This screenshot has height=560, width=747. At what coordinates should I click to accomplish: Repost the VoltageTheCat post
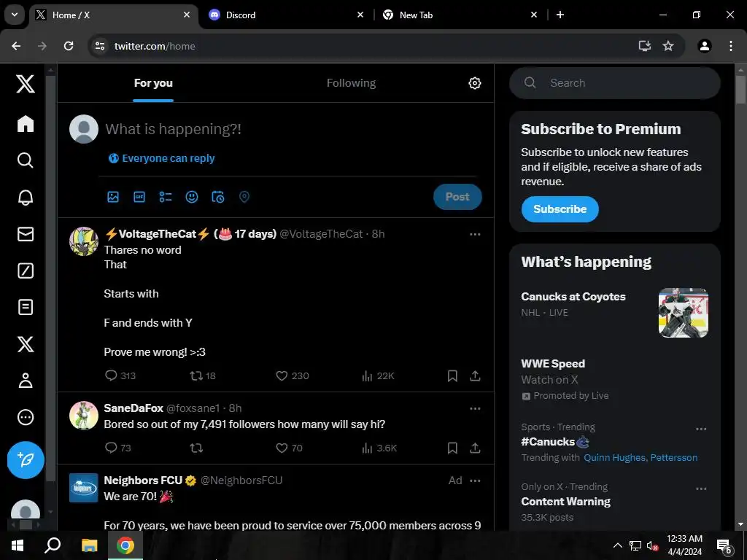(x=203, y=376)
